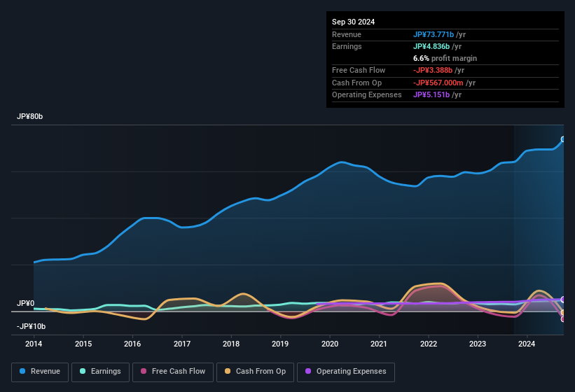Click the JP¥0 y-axis label
The height and width of the screenshot is (392, 575).
[x=25, y=303]
